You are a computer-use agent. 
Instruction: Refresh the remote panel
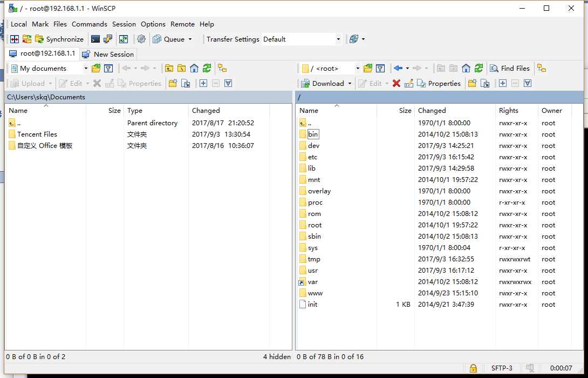coord(478,69)
